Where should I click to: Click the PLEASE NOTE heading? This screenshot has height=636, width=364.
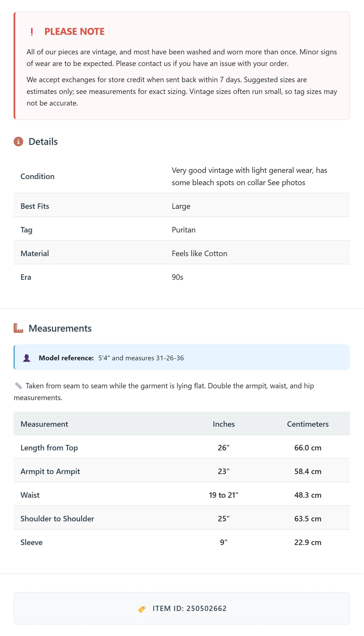tap(75, 32)
